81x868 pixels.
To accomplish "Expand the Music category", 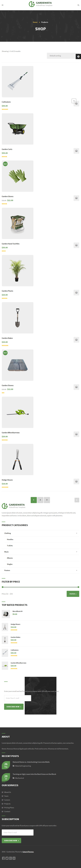I will 40,552.
